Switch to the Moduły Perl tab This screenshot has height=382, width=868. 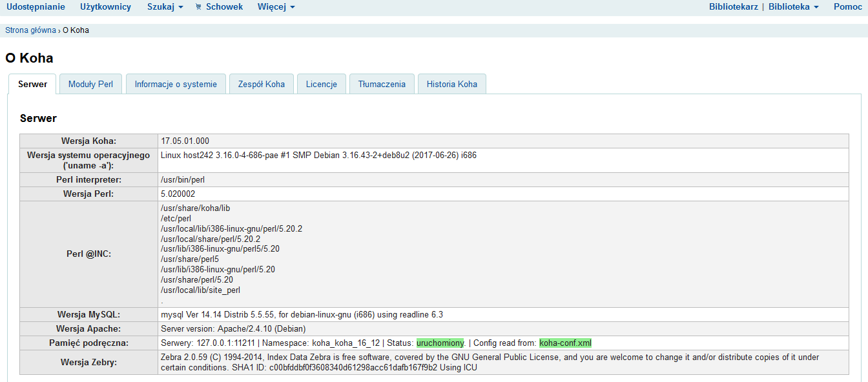coord(90,85)
